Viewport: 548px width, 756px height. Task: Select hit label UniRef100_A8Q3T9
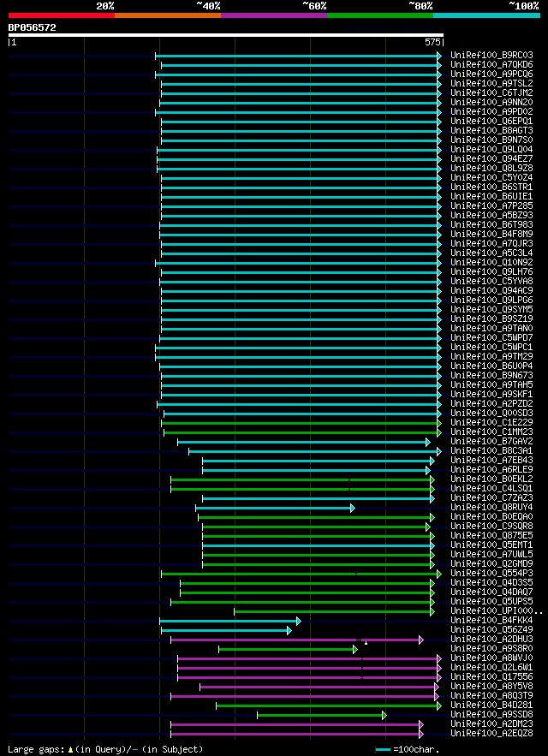click(491, 696)
